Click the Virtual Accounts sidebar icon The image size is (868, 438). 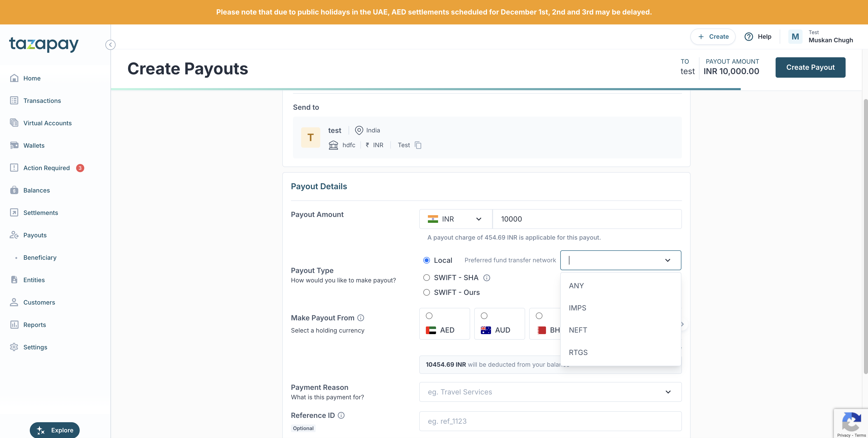(x=14, y=123)
